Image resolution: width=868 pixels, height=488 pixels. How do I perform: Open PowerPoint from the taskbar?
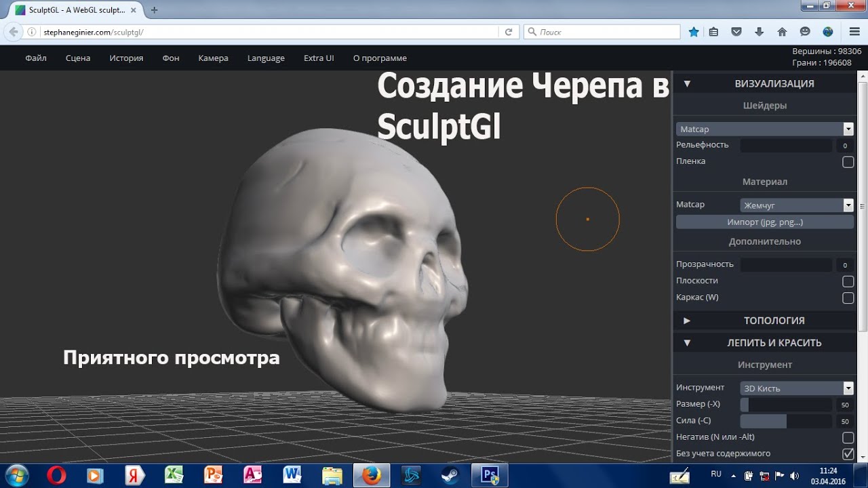coord(213,476)
